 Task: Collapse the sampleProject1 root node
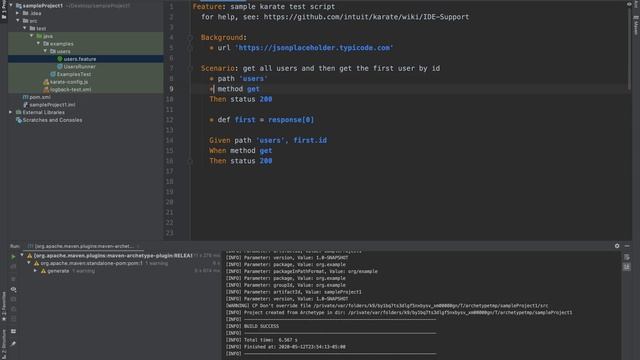pos(11,5)
